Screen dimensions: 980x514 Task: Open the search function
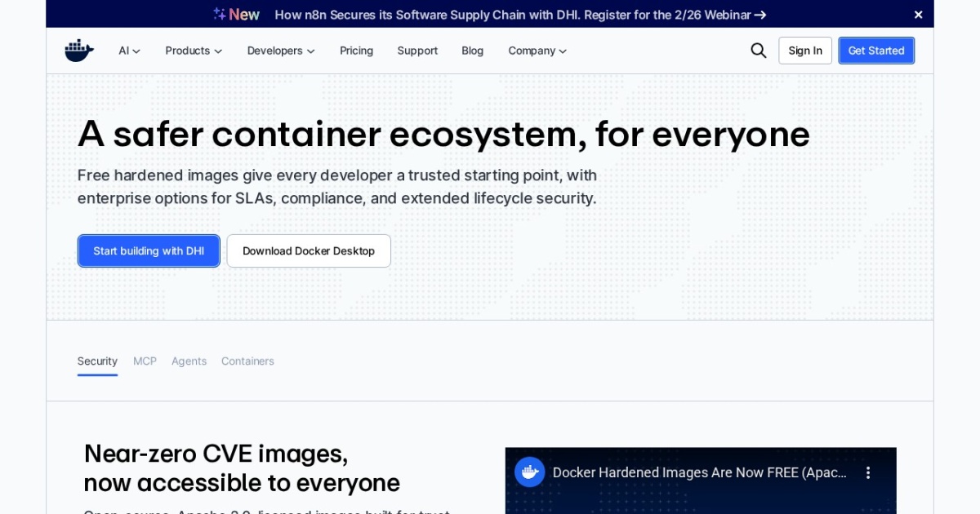coord(758,50)
